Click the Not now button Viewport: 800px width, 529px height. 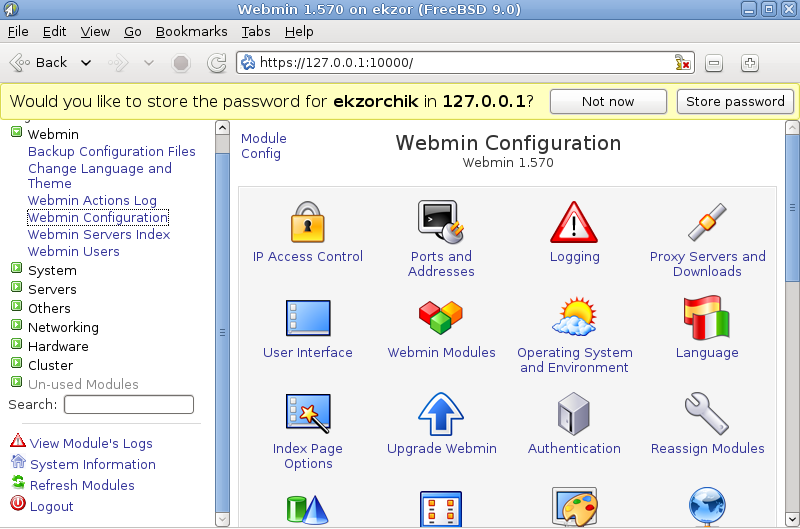tap(608, 102)
